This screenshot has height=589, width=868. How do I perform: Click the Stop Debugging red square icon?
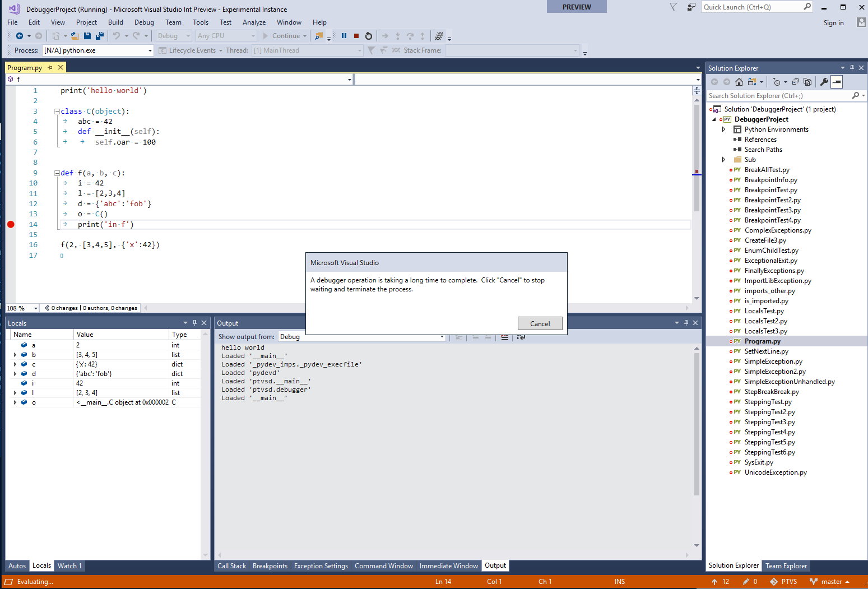point(355,35)
